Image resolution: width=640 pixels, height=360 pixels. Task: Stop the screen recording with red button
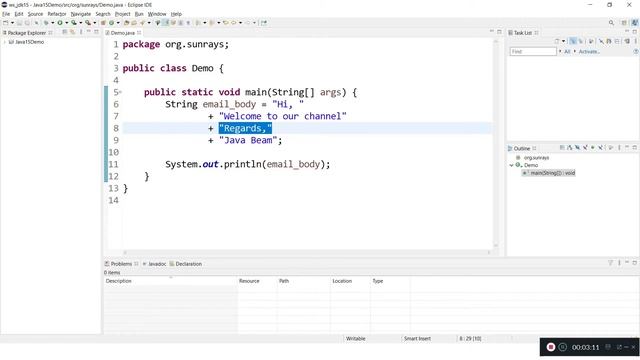(551, 347)
